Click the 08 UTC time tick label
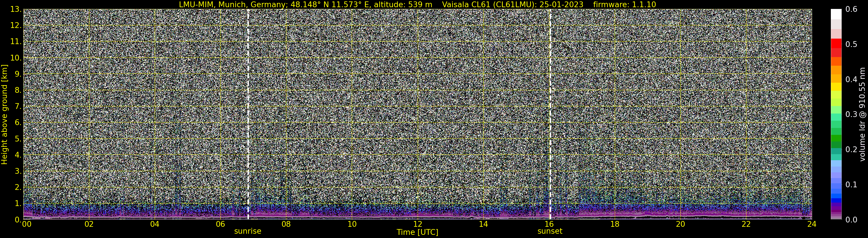The height and width of the screenshot is (238, 868). tap(286, 224)
